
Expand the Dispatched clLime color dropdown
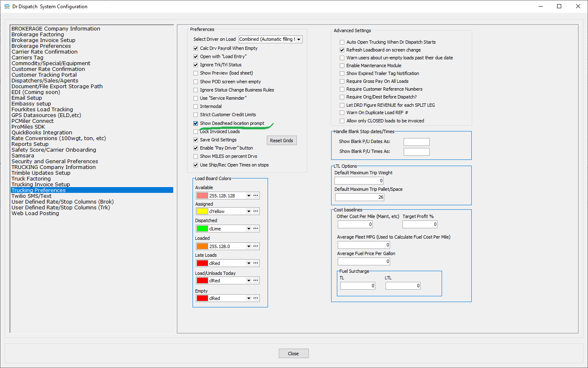point(249,229)
